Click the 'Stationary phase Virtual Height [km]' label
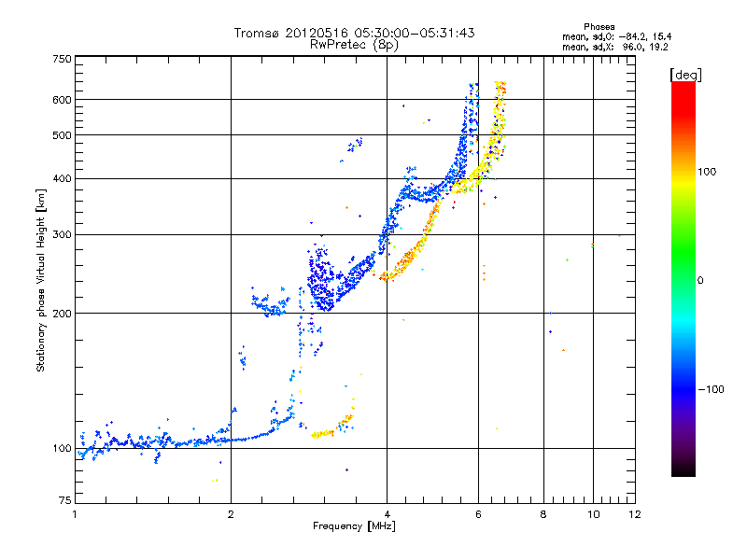The width and height of the screenshot is (747, 560). (x=41, y=280)
